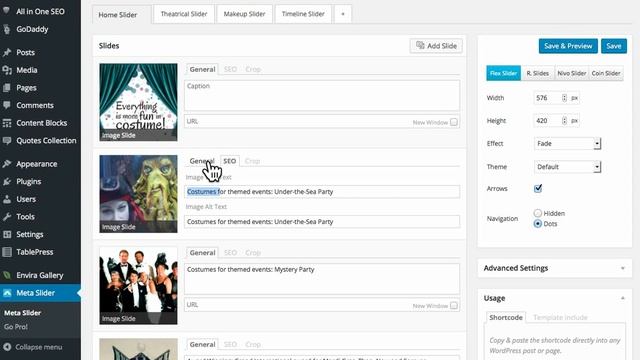Click the GoDaddy sidebar icon
Viewport: 640px width, 360px height.
[x=7, y=29]
